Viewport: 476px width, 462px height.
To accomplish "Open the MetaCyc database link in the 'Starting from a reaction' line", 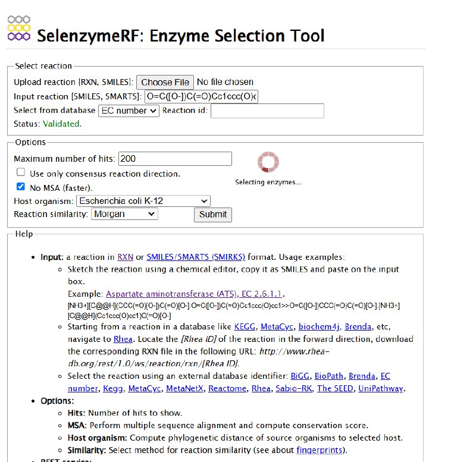I will [277, 326].
